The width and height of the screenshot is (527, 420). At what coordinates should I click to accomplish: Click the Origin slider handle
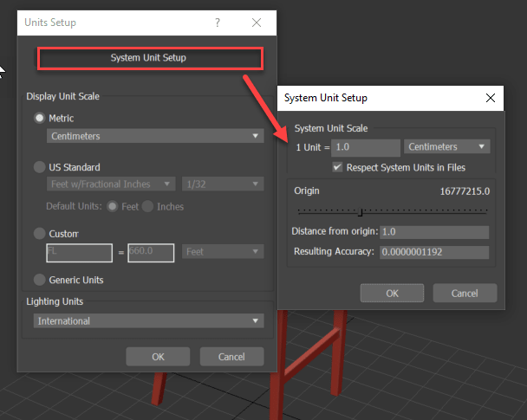(360, 212)
